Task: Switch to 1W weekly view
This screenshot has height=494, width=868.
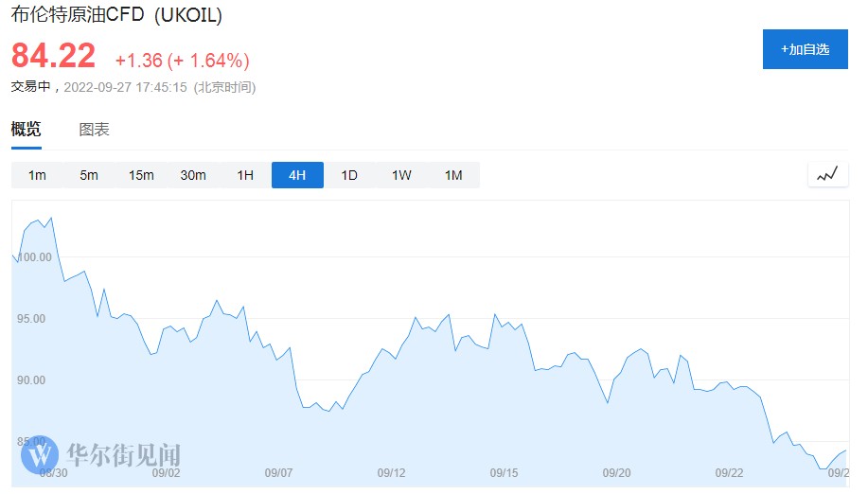Action: pyautogui.click(x=401, y=175)
